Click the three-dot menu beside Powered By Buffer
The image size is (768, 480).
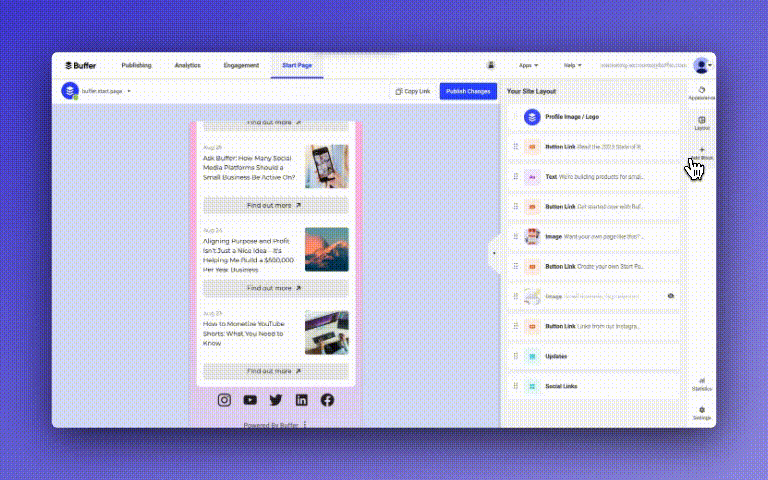[305, 425]
